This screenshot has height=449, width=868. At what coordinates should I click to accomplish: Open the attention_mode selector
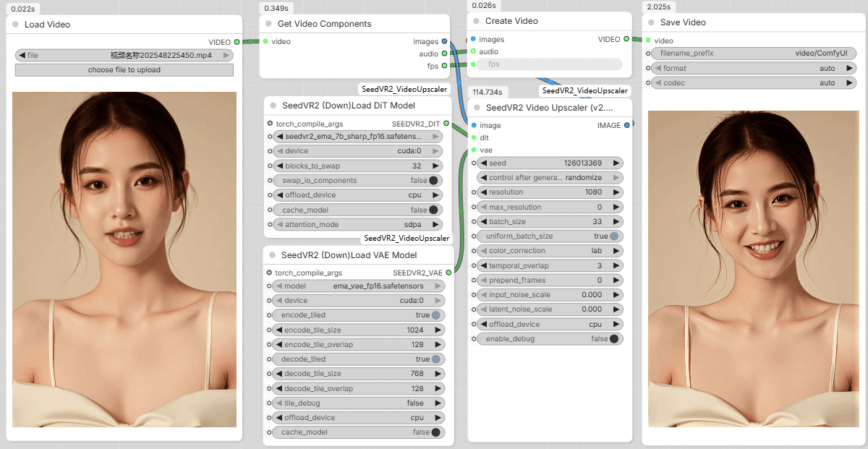(x=357, y=225)
